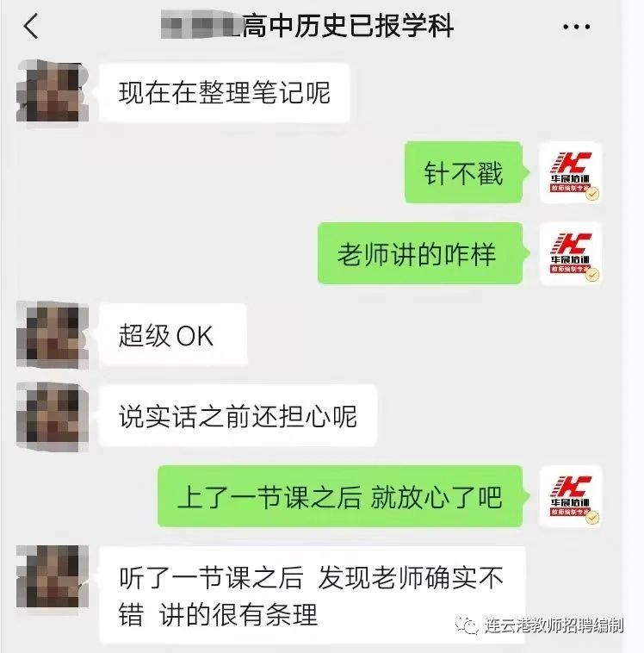Tap the WeChat logo in the watermark
644x653 pixels.
[467, 625]
